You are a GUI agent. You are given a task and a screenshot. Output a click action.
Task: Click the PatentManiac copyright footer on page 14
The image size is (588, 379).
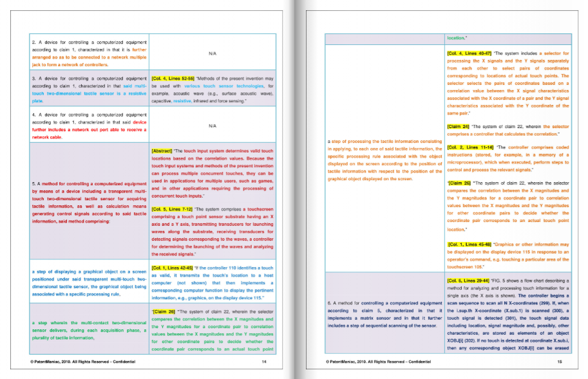pos(83,362)
